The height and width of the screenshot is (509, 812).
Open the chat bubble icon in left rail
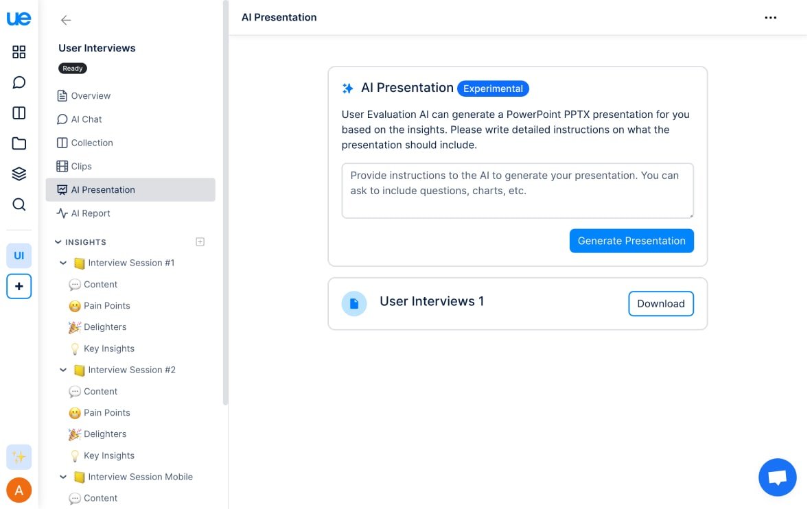pos(19,82)
